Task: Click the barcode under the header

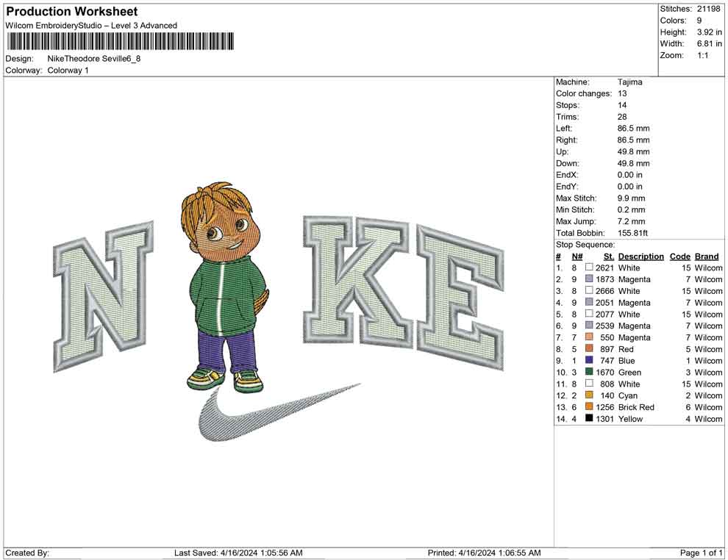Action: tap(121, 41)
